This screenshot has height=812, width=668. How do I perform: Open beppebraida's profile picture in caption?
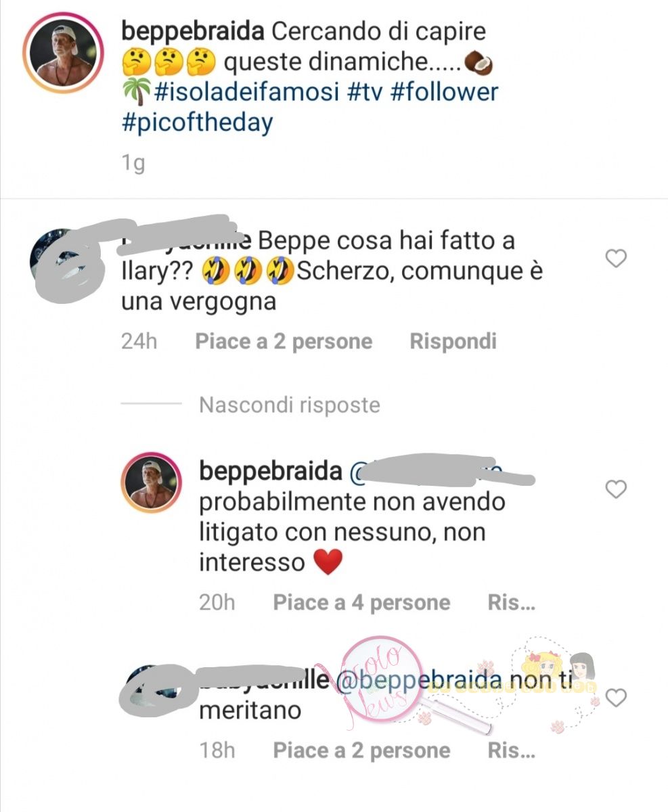pyautogui.click(x=63, y=53)
